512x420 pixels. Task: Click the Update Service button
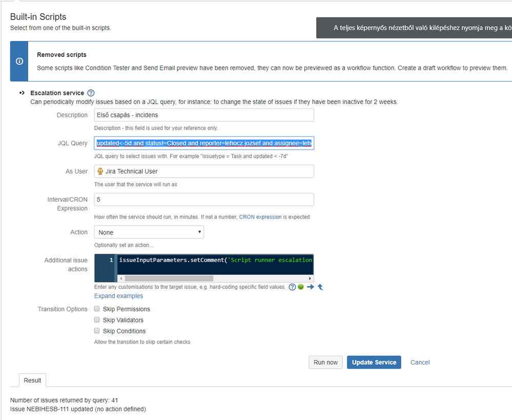[374, 362]
